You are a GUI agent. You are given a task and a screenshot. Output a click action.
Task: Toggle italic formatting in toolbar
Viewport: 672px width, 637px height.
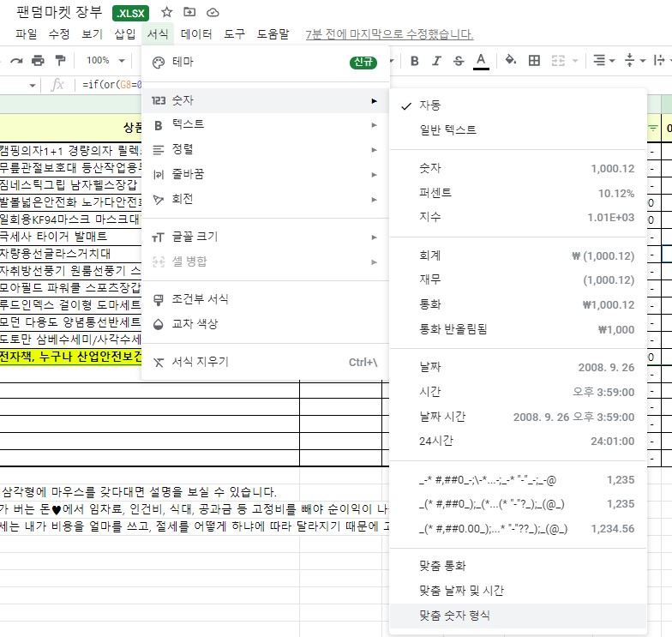[x=436, y=61]
